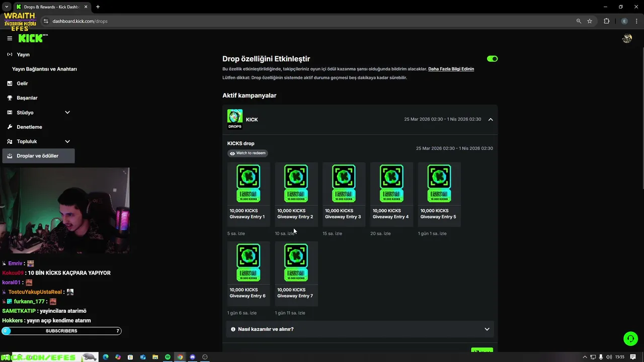Click the 'Aktif kampanyalar' heading
This screenshot has width=644, height=362.
[250, 96]
